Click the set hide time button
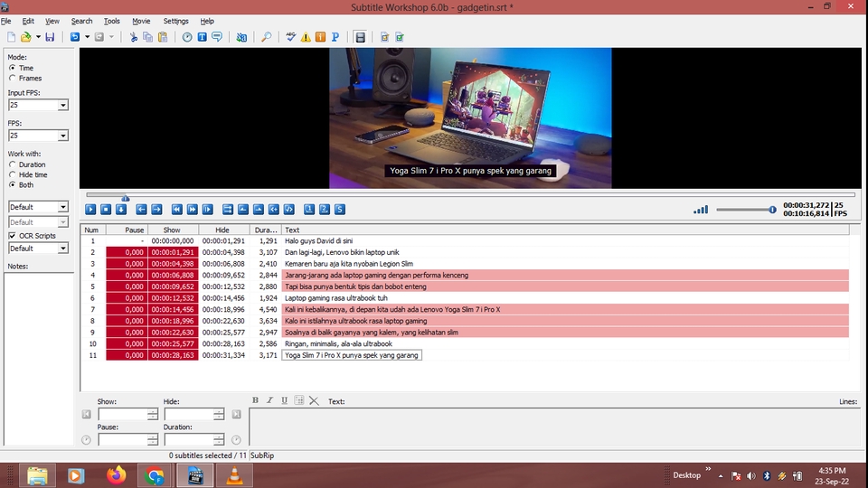Screen dimensions: 868x488 click(259, 209)
